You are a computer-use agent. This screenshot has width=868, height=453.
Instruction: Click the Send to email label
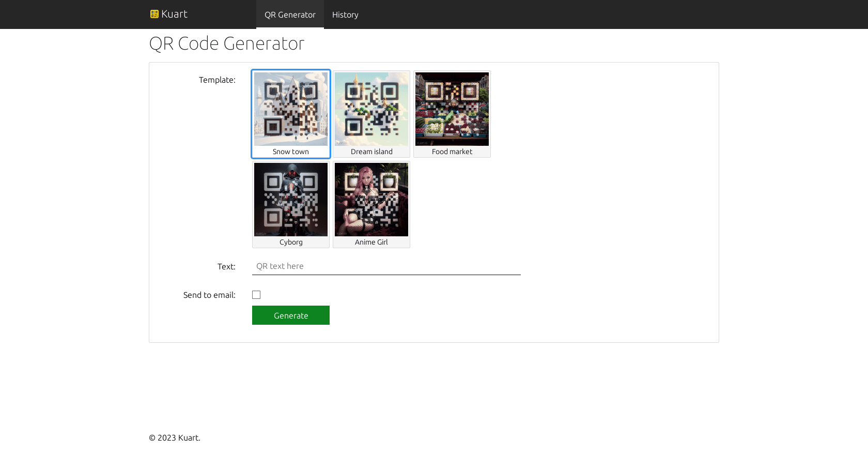point(209,295)
